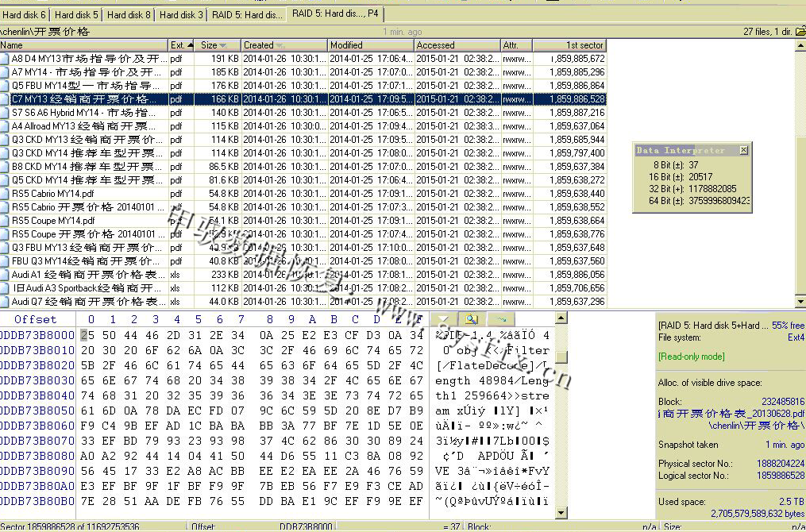
Task: Click the 32 Bit value 1178882085
Action: point(712,189)
